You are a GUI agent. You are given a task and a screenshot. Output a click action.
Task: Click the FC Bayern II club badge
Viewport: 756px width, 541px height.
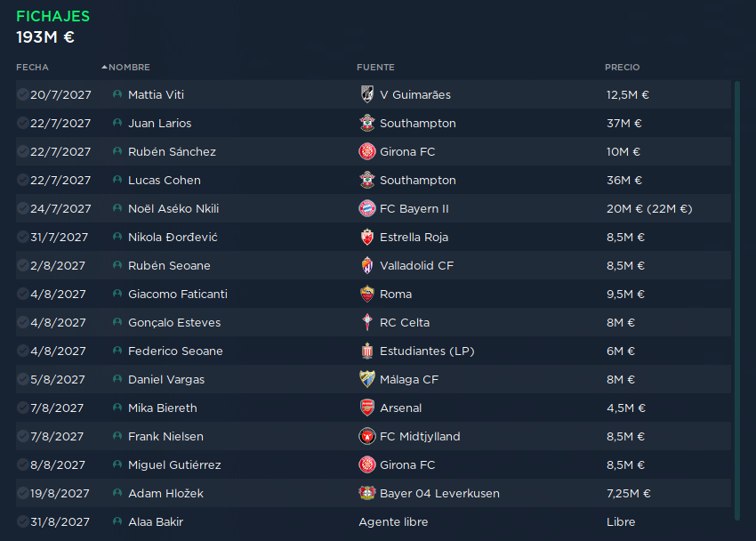[x=367, y=208]
